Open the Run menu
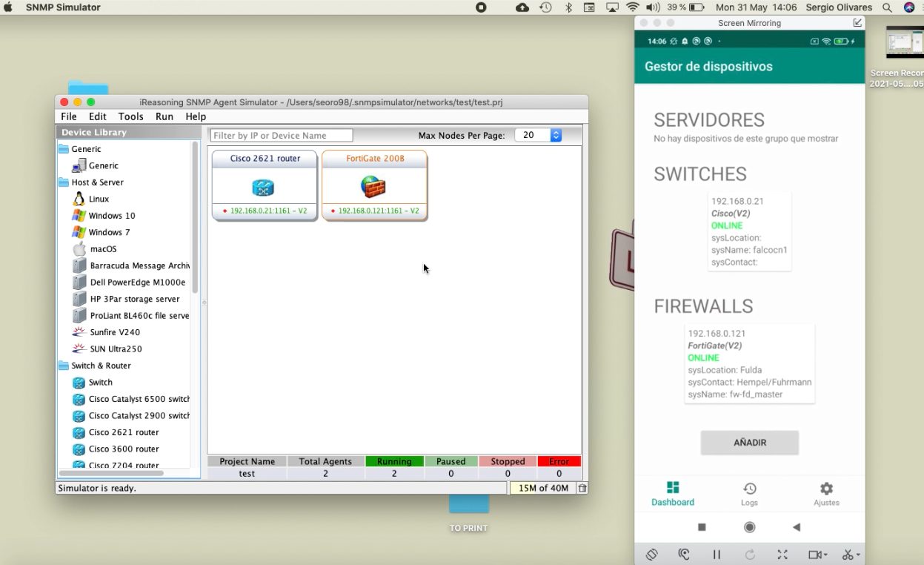The width and height of the screenshot is (924, 565). pos(164,116)
